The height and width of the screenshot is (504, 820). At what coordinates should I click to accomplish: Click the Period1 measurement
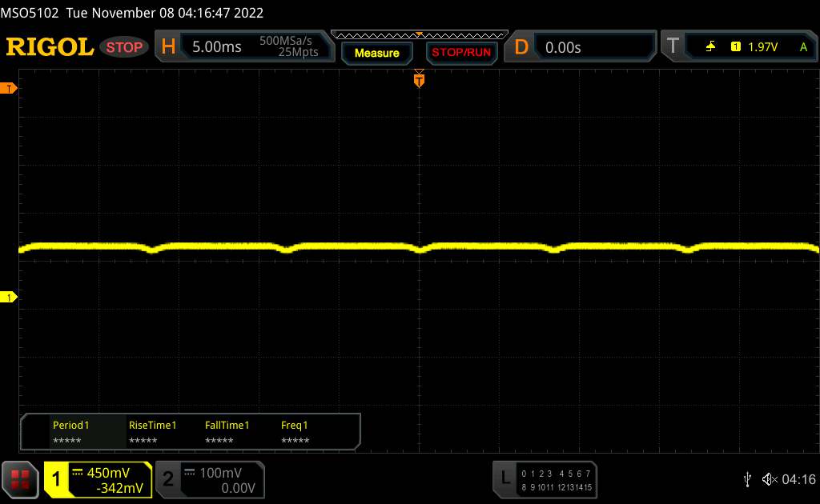[x=70, y=433]
